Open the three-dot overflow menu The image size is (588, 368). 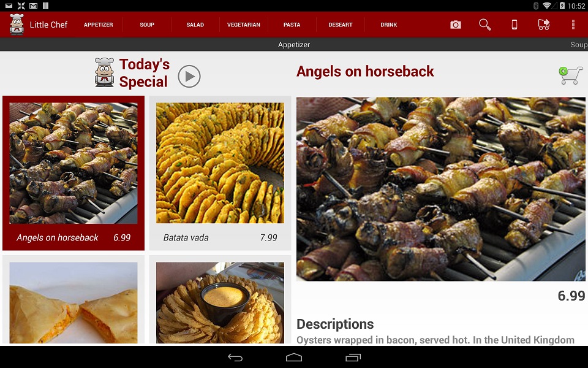point(573,25)
